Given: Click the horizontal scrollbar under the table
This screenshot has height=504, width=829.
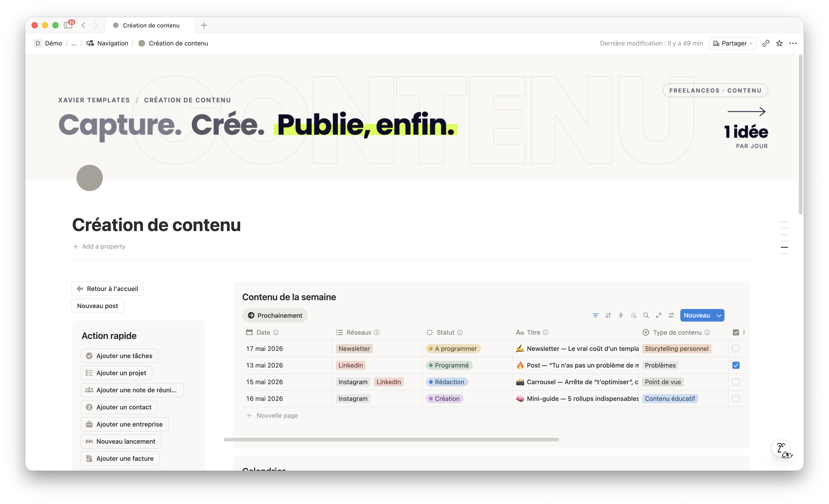Looking at the screenshot, I should pos(391,439).
